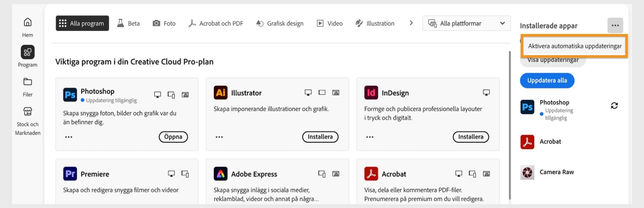Click Camera Raw name in installed apps

556,172
